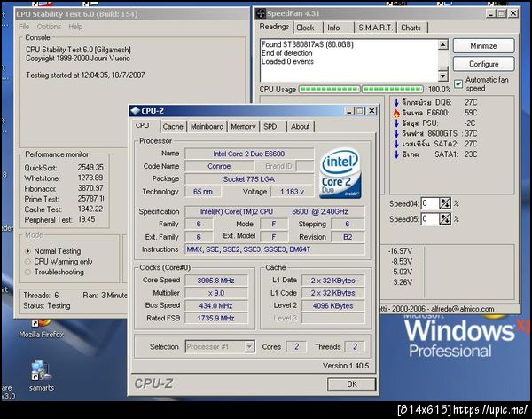Switch to the Memory tab in CPU-Z
532x419 pixels.
tap(243, 127)
